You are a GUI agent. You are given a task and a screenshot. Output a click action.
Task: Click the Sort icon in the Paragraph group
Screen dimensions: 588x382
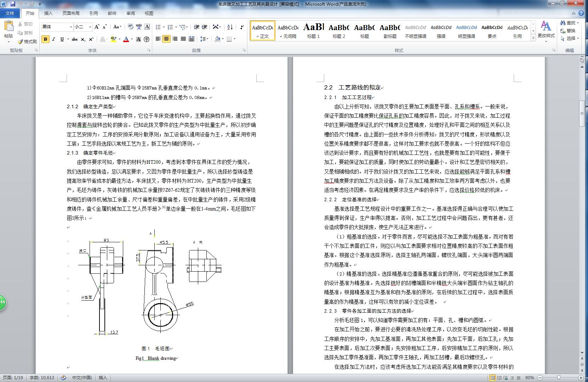tap(230, 27)
